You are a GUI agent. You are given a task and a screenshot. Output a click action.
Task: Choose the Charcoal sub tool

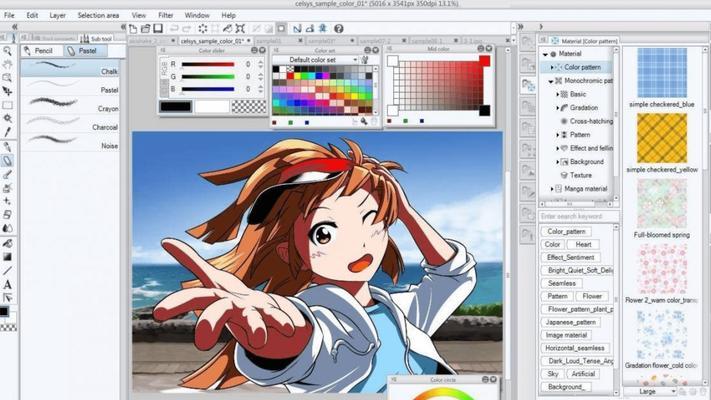(x=70, y=123)
